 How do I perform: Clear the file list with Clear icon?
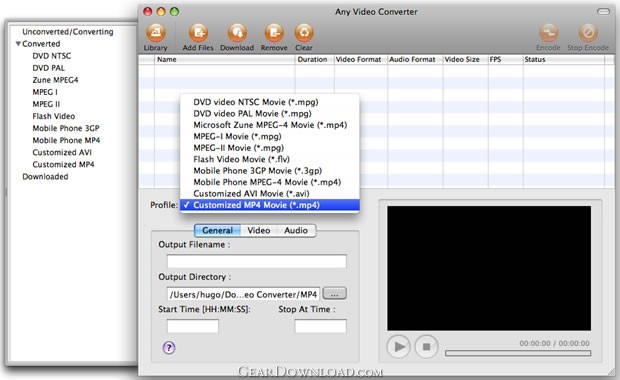pyautogui.click(x=304, y=33)
